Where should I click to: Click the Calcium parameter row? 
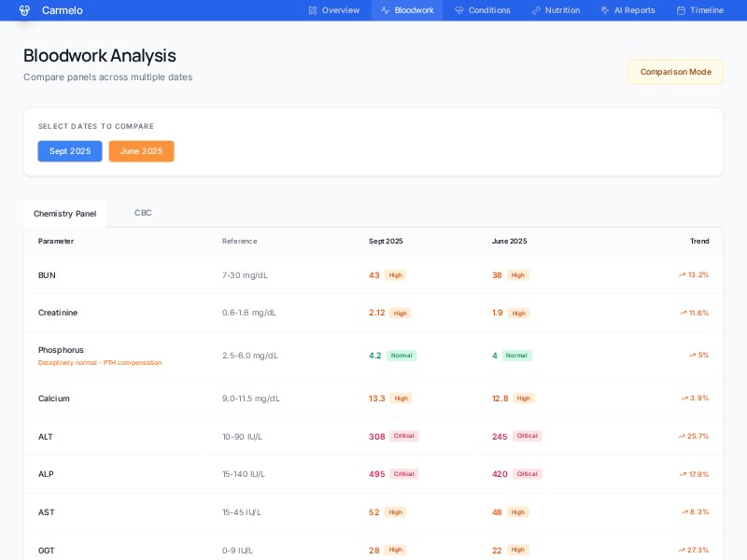coord(54,399)
